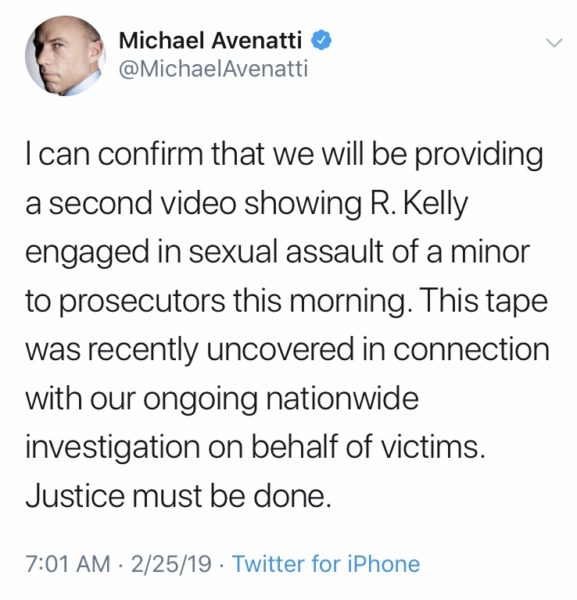Open the circular profile avatar photo
Screen dimensions: 577x600
coord(65,56)
